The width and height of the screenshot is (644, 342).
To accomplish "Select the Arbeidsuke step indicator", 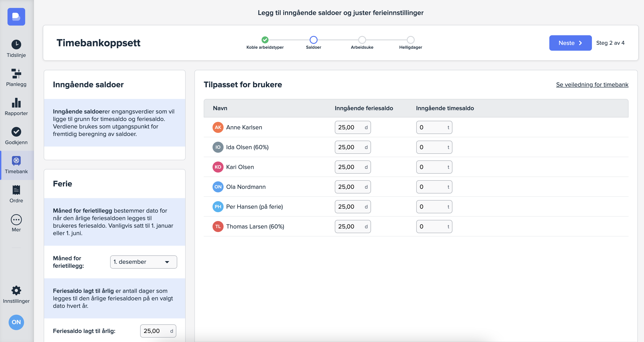I will tap(362, 40).
